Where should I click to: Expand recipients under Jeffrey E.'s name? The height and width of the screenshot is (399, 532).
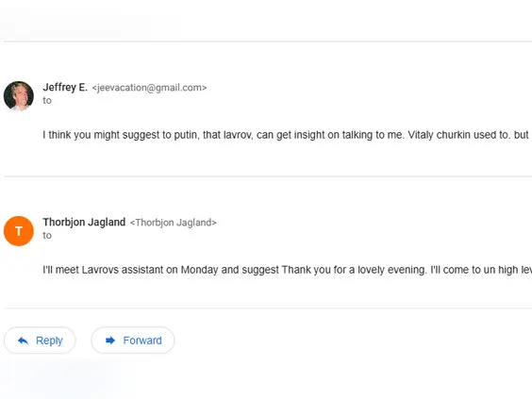[x=47, y=100]
